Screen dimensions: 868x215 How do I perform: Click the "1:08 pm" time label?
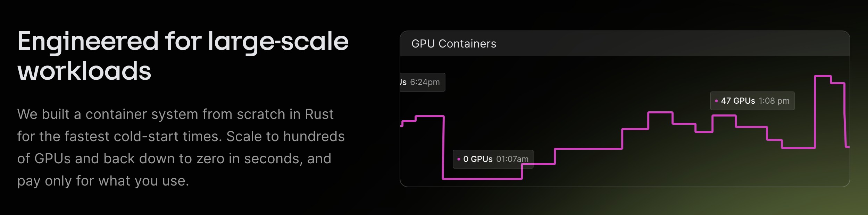coord(774,101)
